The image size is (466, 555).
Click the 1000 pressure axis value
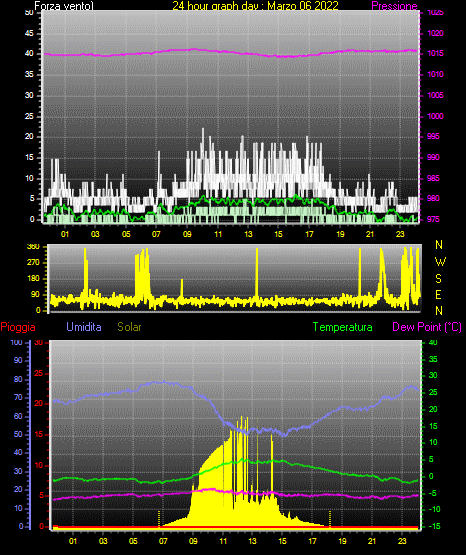(x=435, y=116)
